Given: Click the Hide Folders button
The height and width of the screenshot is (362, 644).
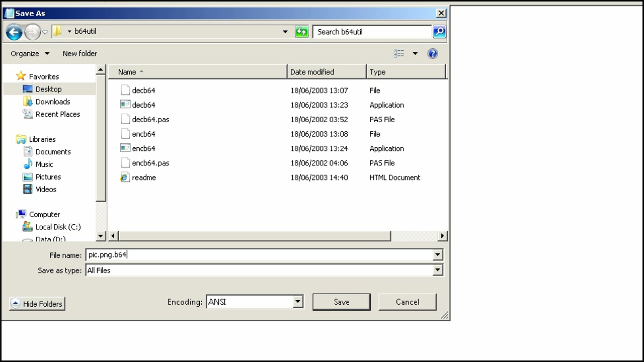Looking at the screenshot, I should point(37,304).
